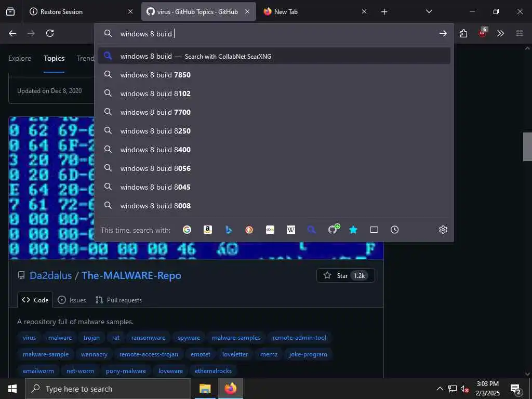Viewport: 532px width, 399px height.
Task: Open Windows Start menu
Action: tap(12, 389)
